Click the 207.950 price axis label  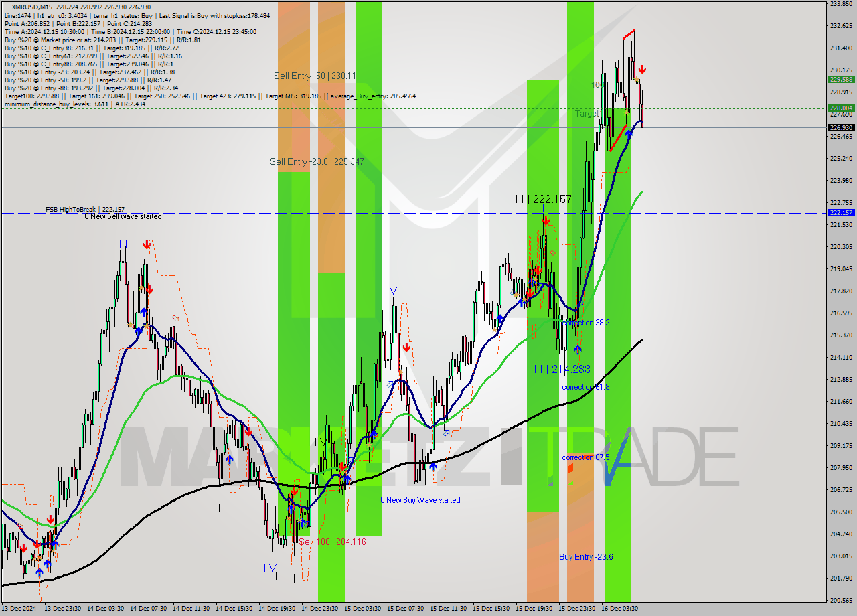[x=841, y=467]
